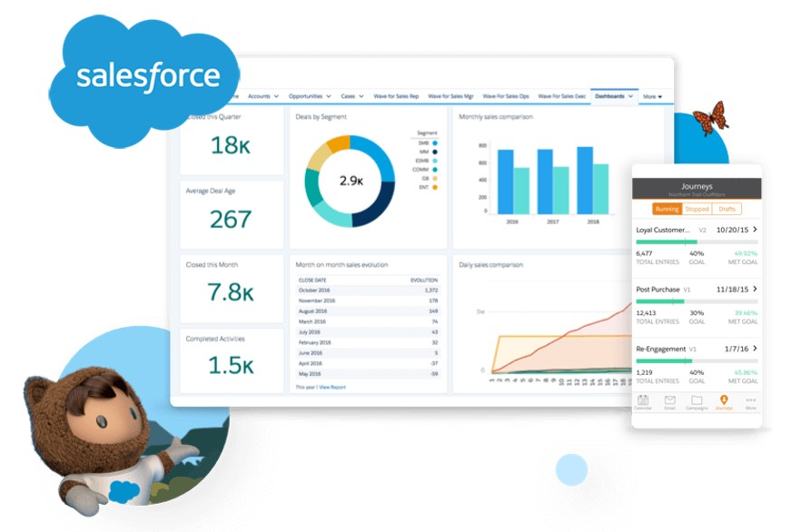The width and height of the screenshot is (811, 532).
Task: Expand the Loyal Customer journey chevron
Action: 755,230
